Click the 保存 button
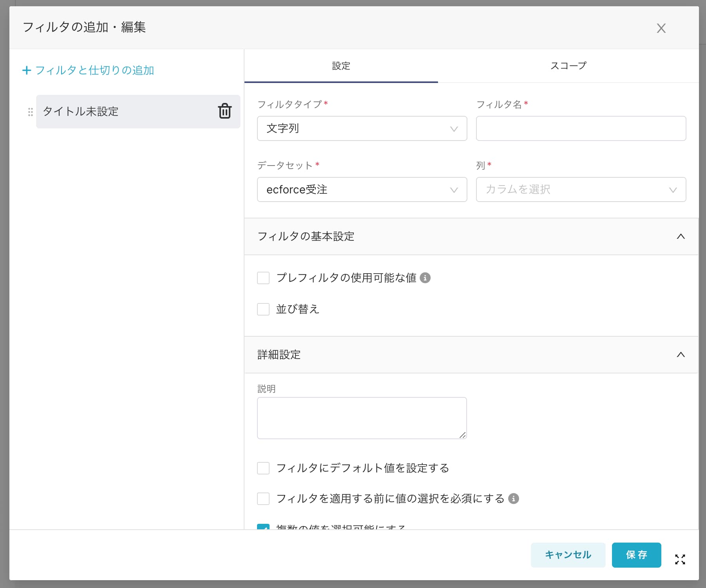Screen dimensions: 706x588 click(x=636, y=555)
